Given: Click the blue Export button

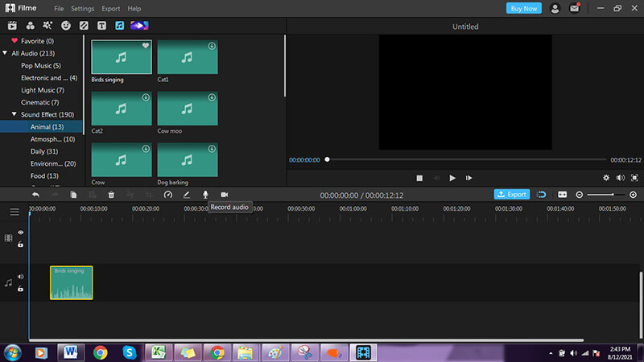Looking at the screenshot, I should click(x=512, y=195).
